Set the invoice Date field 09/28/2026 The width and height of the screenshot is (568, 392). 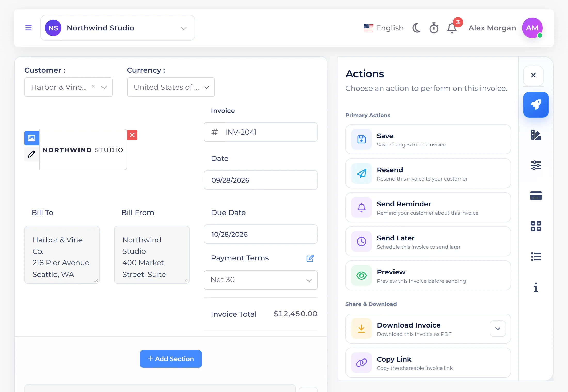click(261, 180)
